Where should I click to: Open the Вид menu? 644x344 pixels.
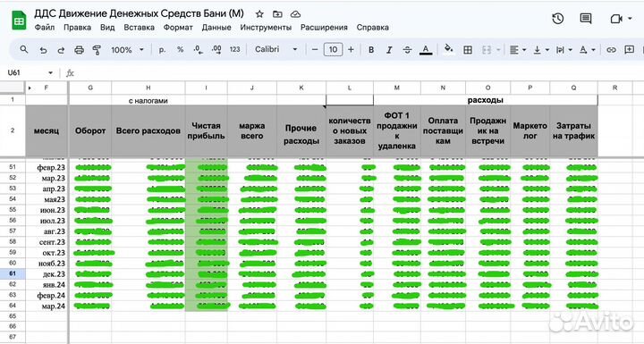tap(107, 28)
